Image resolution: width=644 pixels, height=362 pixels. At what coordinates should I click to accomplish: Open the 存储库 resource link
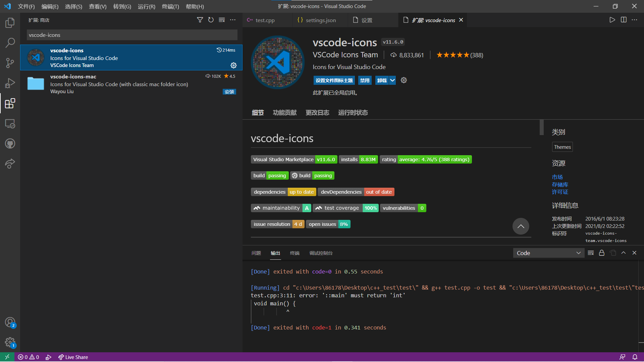[x=560, y=185]
